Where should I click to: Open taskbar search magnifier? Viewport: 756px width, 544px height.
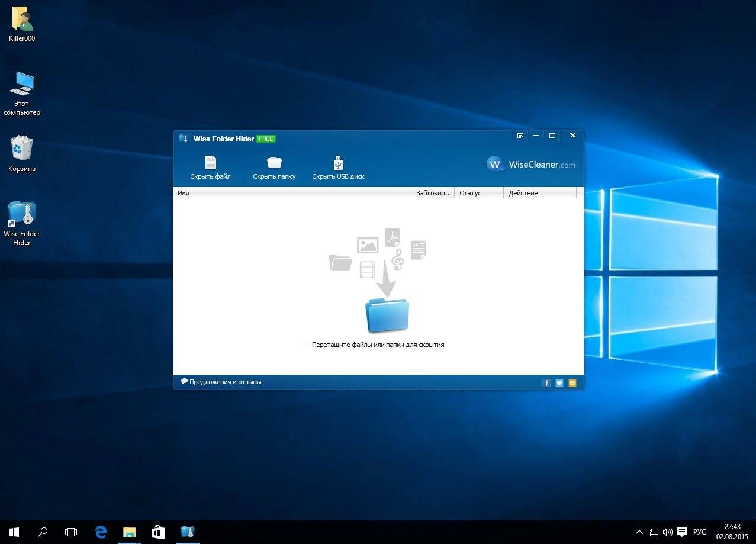coord(43,532)
